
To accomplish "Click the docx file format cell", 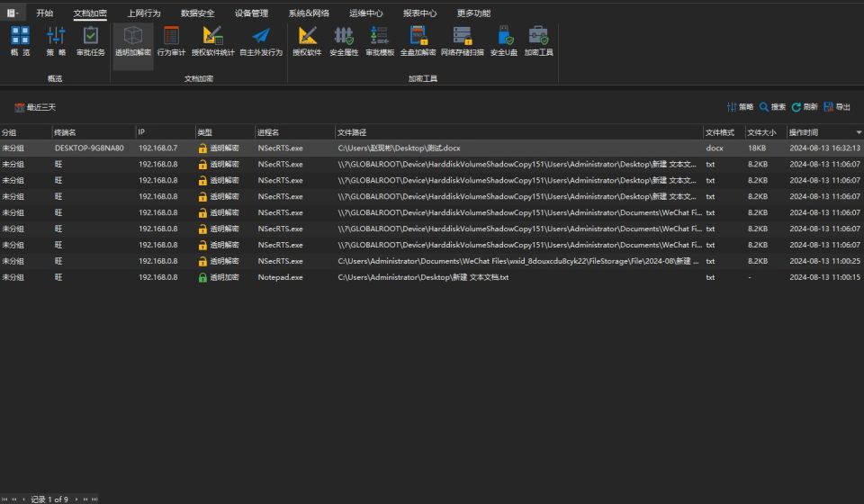I will click(x=715, y=148).
